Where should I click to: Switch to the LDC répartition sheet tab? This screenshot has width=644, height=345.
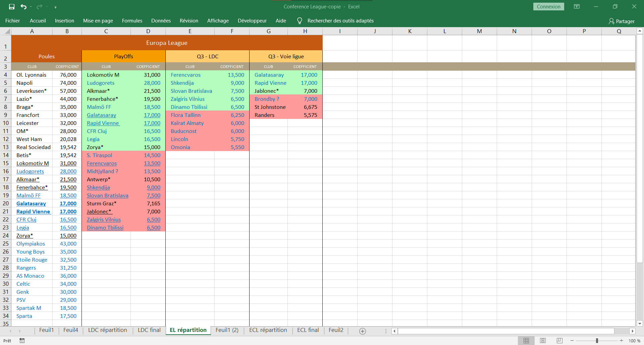(x=108, y=330)
